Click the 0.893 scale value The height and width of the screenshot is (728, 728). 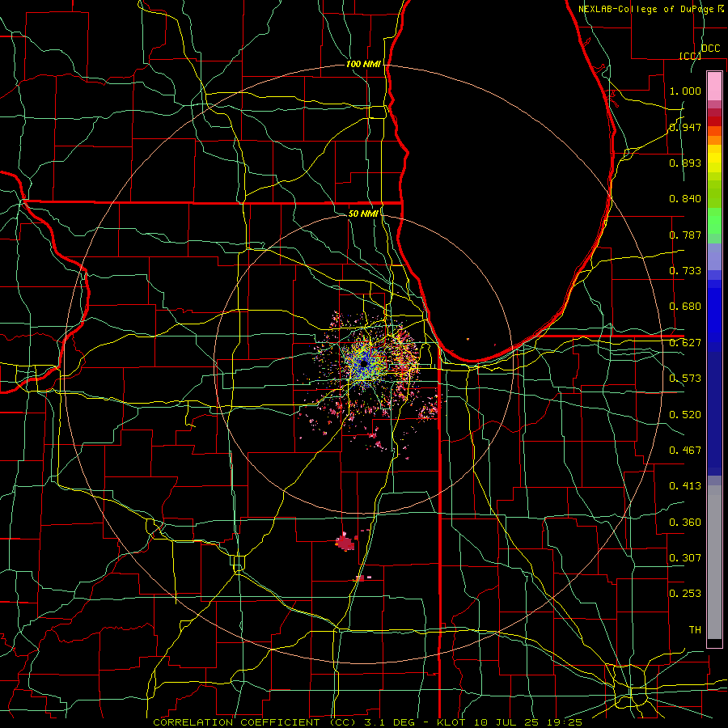pos(685,163)
